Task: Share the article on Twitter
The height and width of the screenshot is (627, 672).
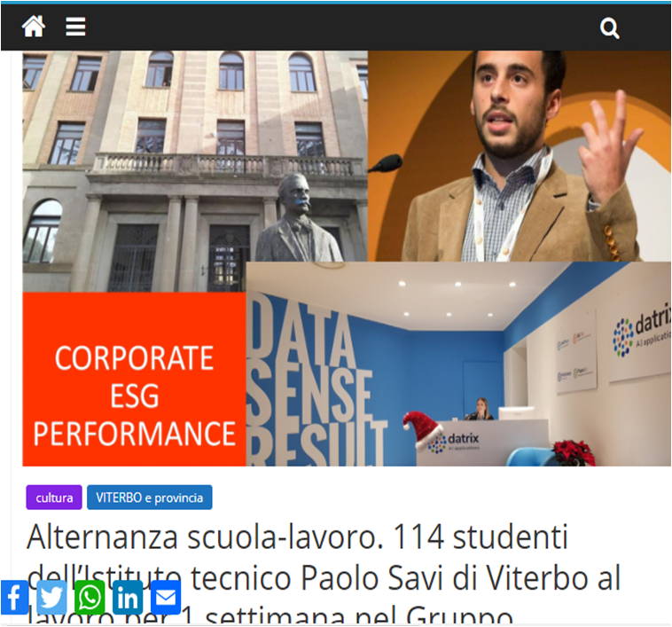Action: (51, 597)
